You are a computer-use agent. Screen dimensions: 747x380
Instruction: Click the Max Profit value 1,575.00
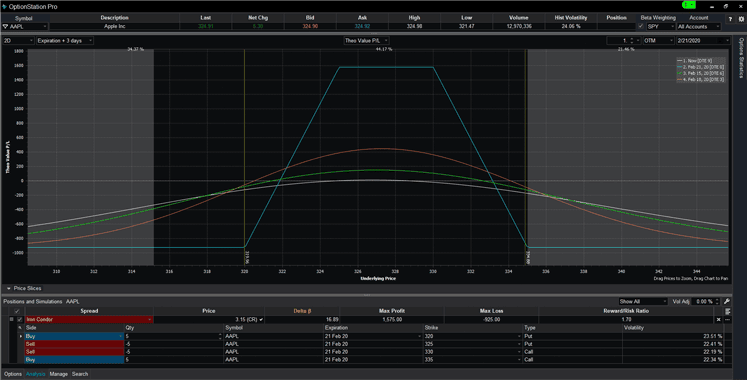392,320
